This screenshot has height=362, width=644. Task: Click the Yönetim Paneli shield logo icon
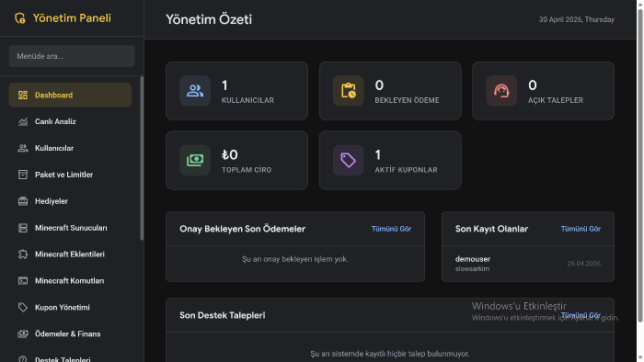(20, 18)
